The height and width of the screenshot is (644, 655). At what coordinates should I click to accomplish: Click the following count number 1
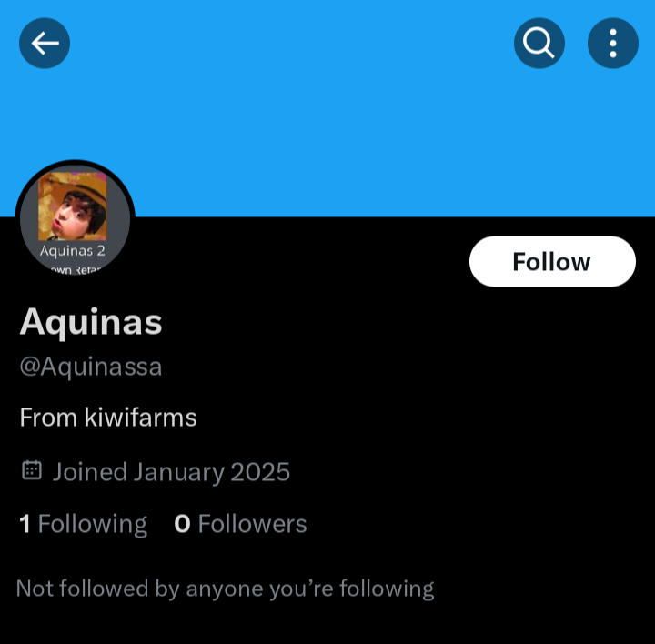(25, 524)
